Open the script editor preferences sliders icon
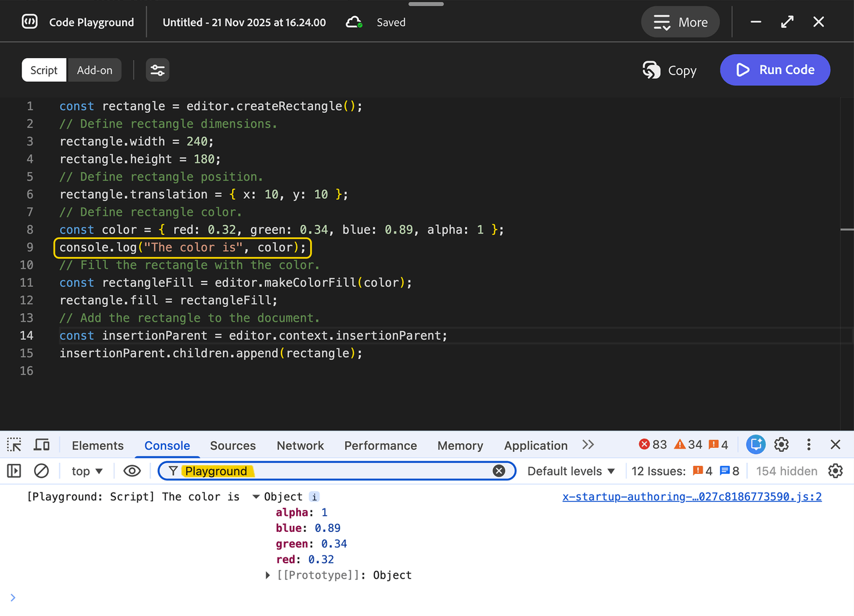The width and height of the screenshot is (854, 616). click(x=157, y=69)
